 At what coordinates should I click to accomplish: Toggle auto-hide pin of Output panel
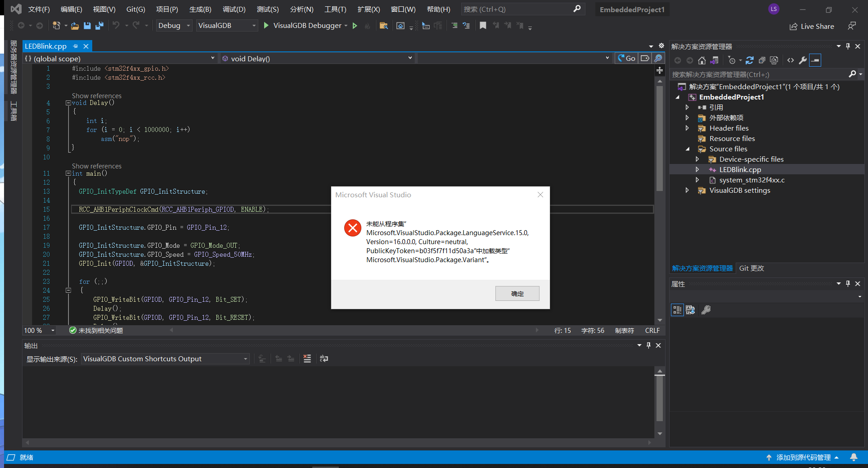648,345
